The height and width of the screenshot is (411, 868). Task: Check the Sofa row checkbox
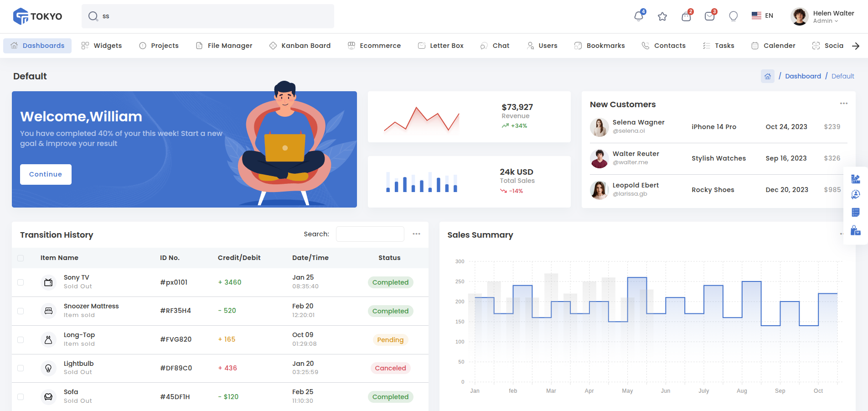[x=21, y=397]
